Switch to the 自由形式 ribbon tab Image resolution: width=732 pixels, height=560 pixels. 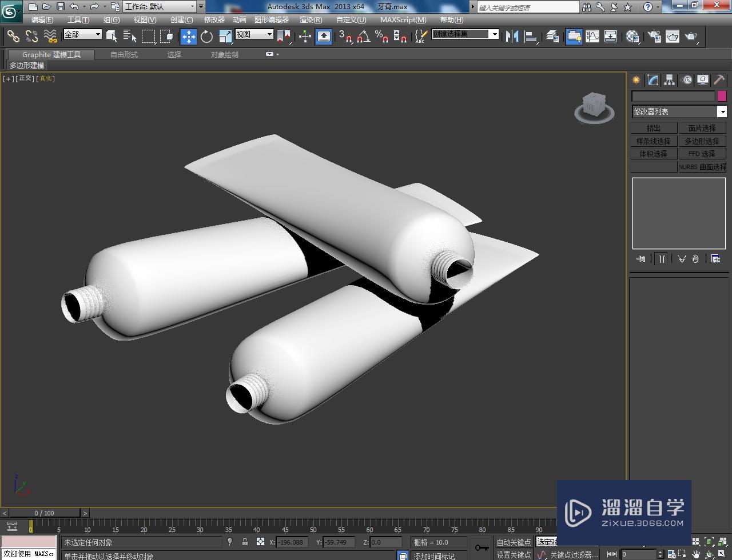point(124,54)
